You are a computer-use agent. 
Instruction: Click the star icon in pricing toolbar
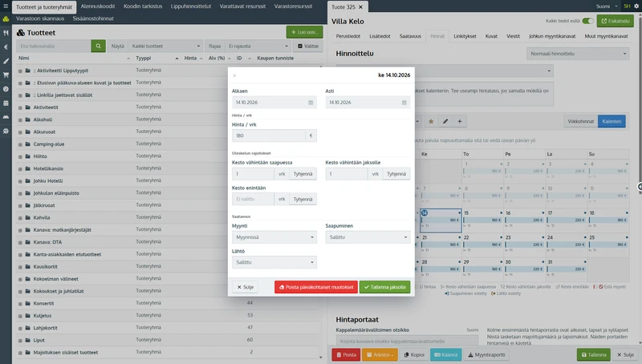[431, 121]
